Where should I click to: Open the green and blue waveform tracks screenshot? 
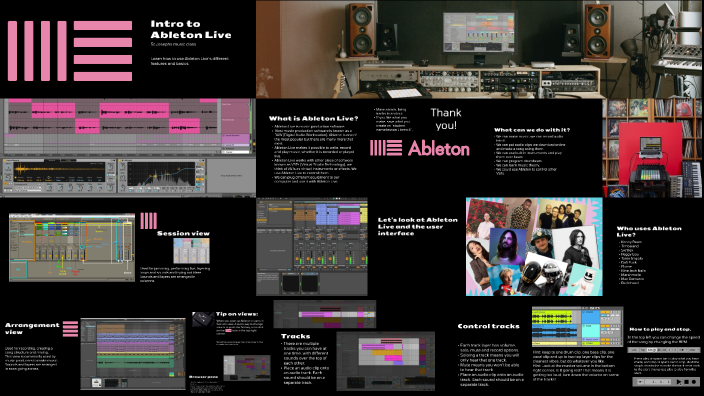(x=577, y=327)
